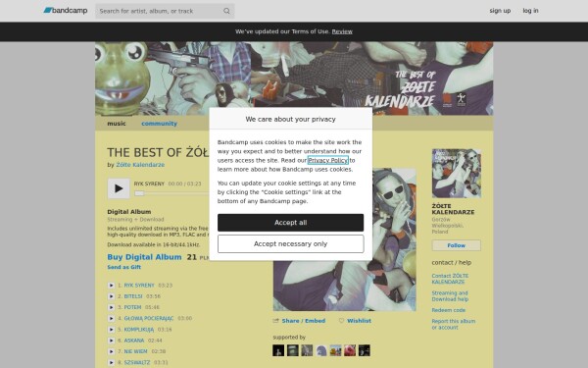Play track 8 SZSWALTZ
588x368 pixels.
click(x=111, y=362)
